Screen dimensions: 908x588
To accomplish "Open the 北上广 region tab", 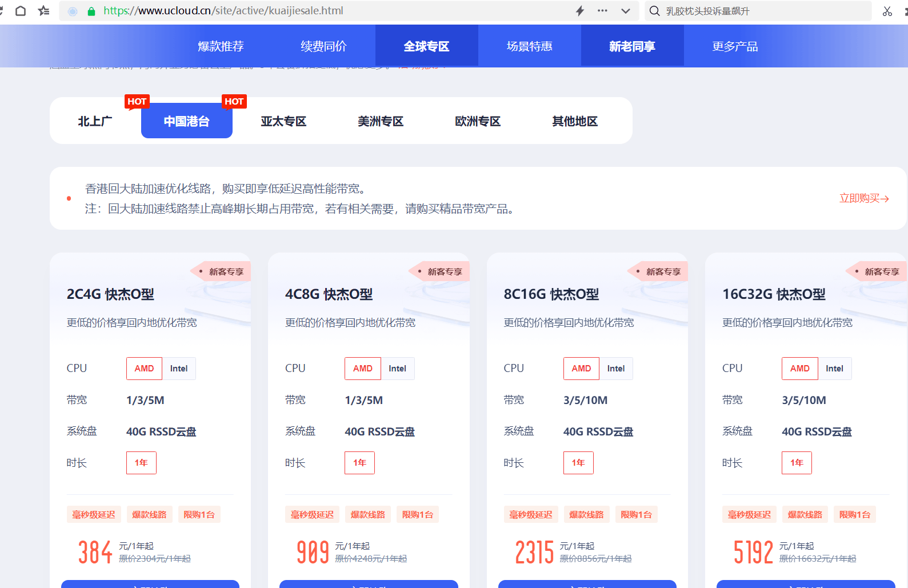I will pyautogui.click(x=95, y=121).
